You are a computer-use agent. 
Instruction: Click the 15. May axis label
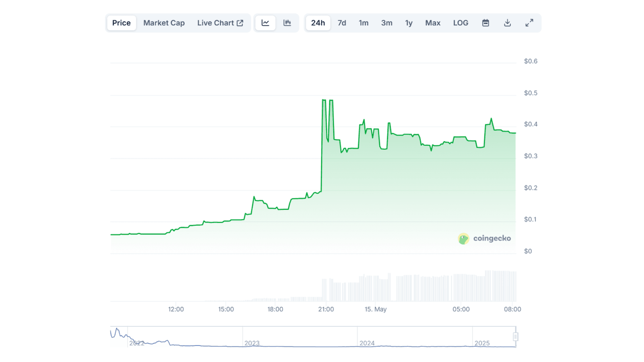376,309
